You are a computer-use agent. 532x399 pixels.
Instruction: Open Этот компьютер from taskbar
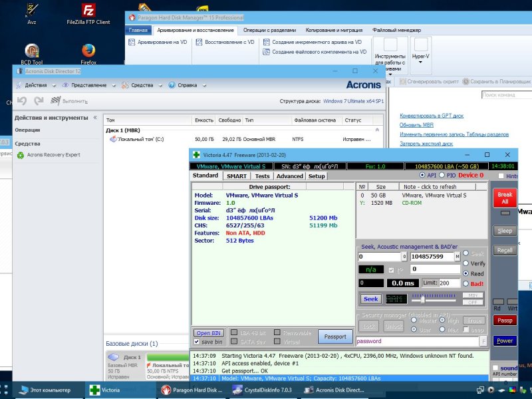(45, 390)
